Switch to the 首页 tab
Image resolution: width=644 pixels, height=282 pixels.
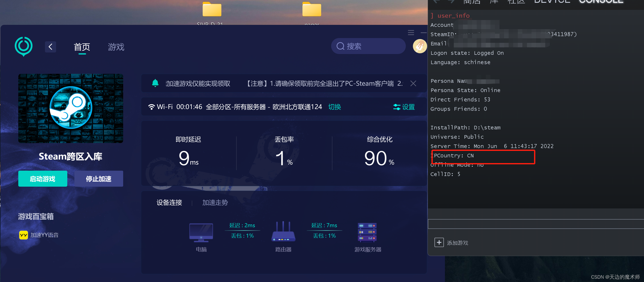pos(82,47)
